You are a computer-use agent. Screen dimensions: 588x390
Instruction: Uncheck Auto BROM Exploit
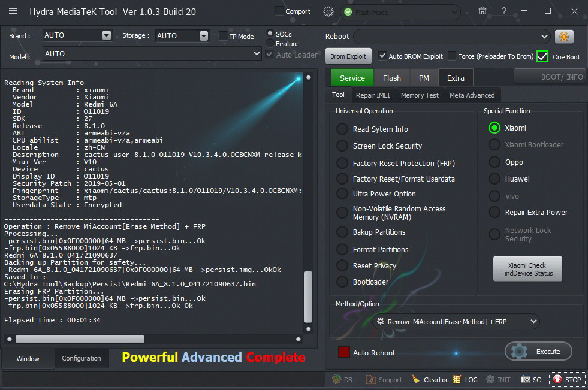click(x=382, y=56)
